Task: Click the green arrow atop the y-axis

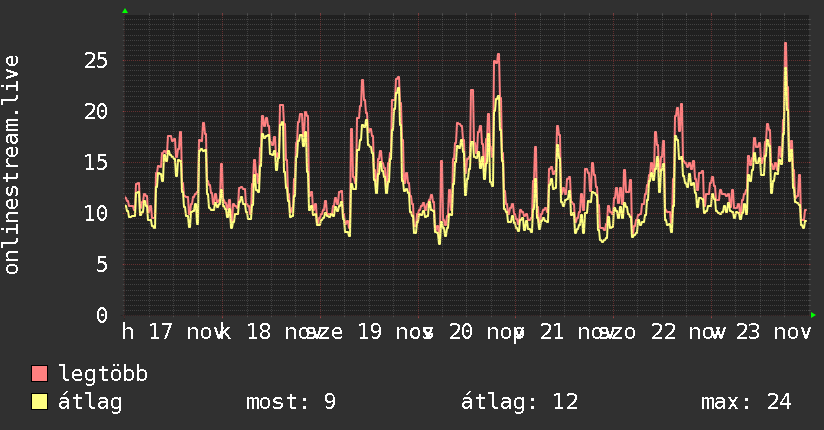Action: [x=125, y=11]
